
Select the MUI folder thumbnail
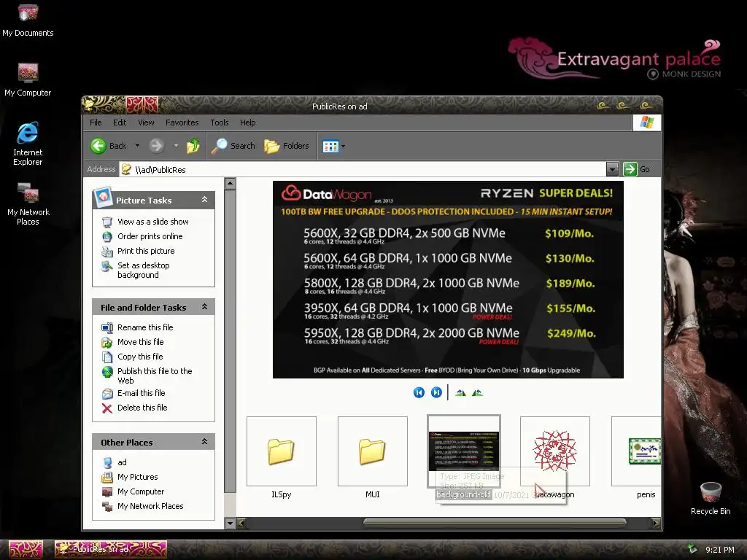(373, 451)
